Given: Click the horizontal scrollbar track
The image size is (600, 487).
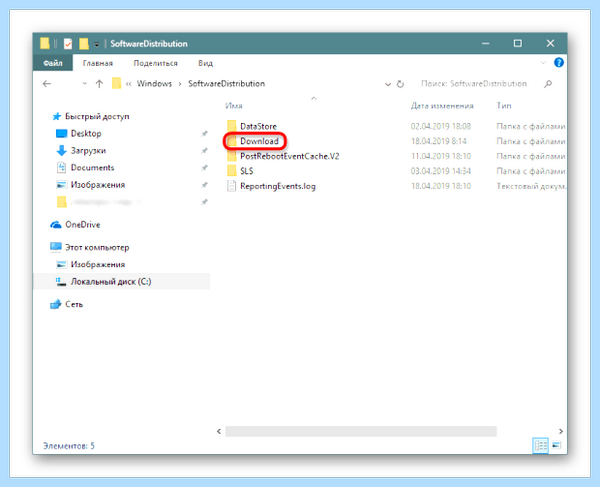Looking at the screenshot, I should click(361, 431).
